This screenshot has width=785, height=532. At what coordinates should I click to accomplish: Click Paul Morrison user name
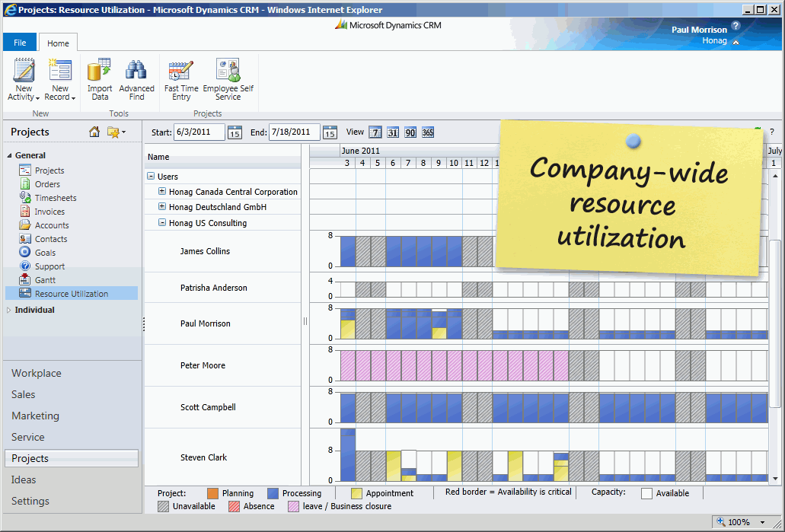(699, 30)
